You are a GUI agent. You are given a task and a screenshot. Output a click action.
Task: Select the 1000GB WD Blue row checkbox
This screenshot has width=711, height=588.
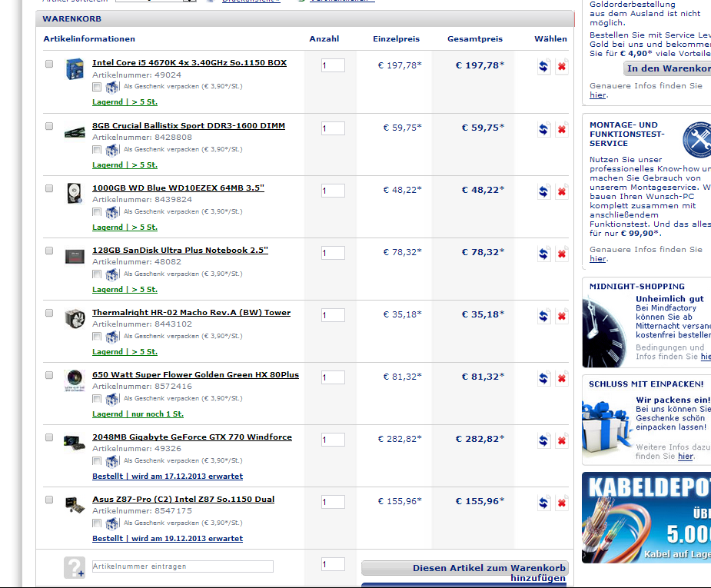(49, 188)
